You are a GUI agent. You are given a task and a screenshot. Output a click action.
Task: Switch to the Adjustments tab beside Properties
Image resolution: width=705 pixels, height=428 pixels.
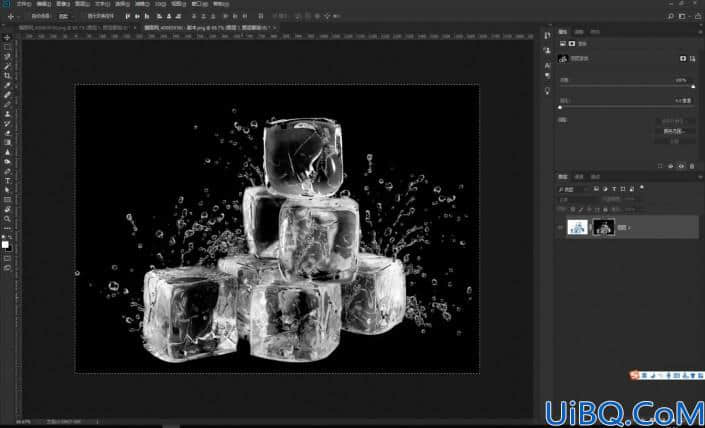579,32
